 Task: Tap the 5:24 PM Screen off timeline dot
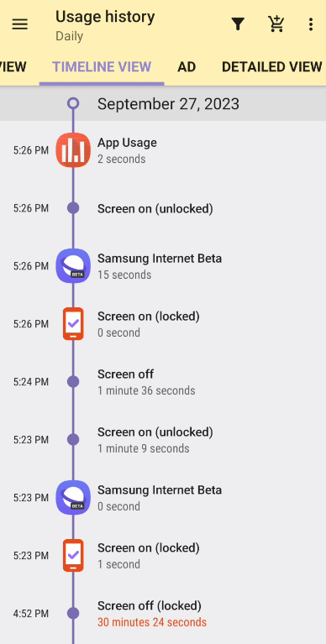coord(73,382)
